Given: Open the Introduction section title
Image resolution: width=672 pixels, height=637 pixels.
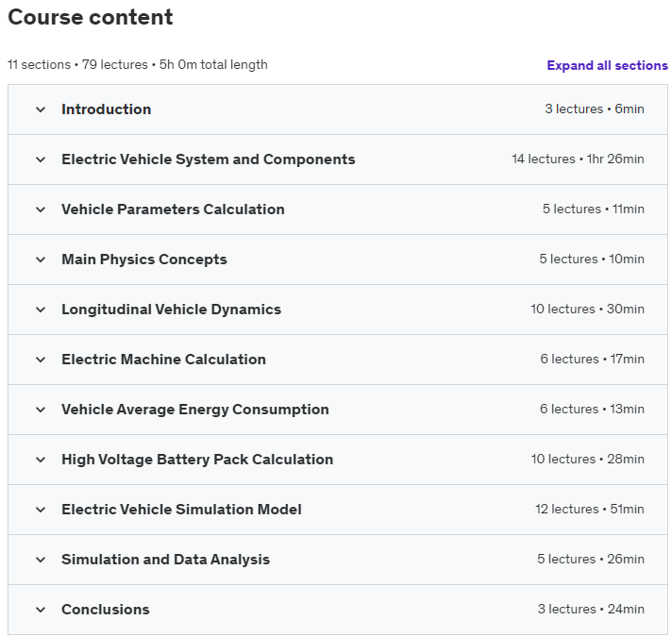Looking at the screenshot, I should click(107, 109).
